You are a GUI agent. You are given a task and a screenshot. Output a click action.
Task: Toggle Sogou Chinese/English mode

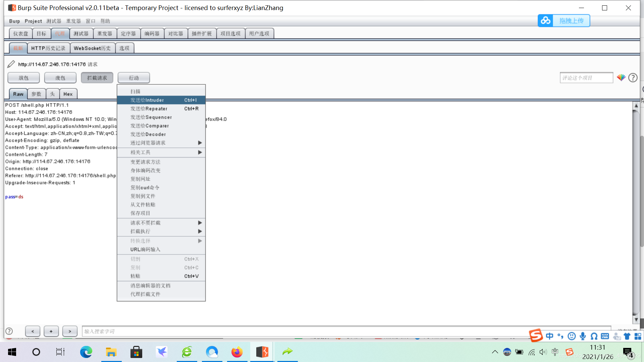pyautogui.click(x=549, y=336)
